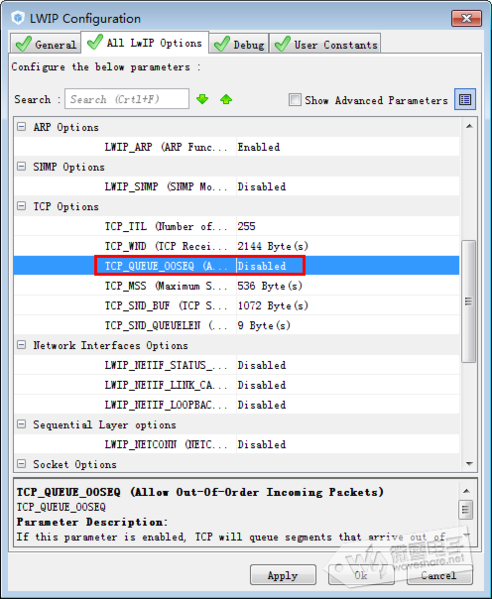Click the Apply button
This screenshot has width=492, height=599.
point(283,575)
